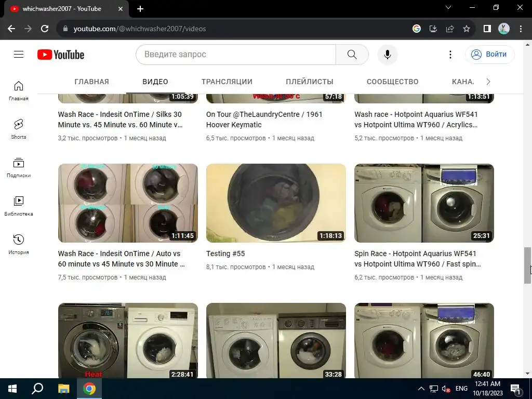Image resolution: width=532 pixels, height=399 pixels.
Task: Play the 46:40 video thumbnail
Action: [x=424, y=341]
